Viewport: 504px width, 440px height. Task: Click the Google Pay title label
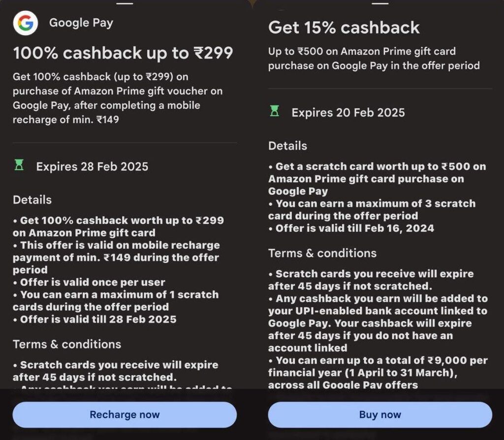pyautogui.click(x=81, y=23)
